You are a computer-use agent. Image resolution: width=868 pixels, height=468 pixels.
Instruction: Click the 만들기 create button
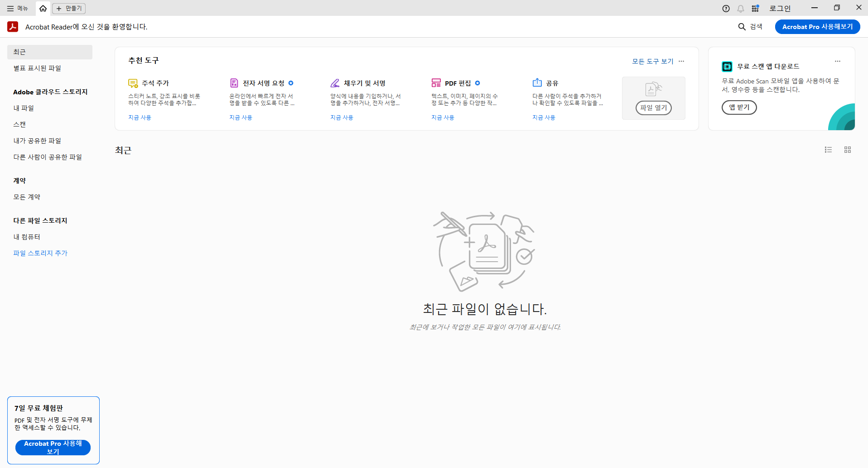click(69, 8)
